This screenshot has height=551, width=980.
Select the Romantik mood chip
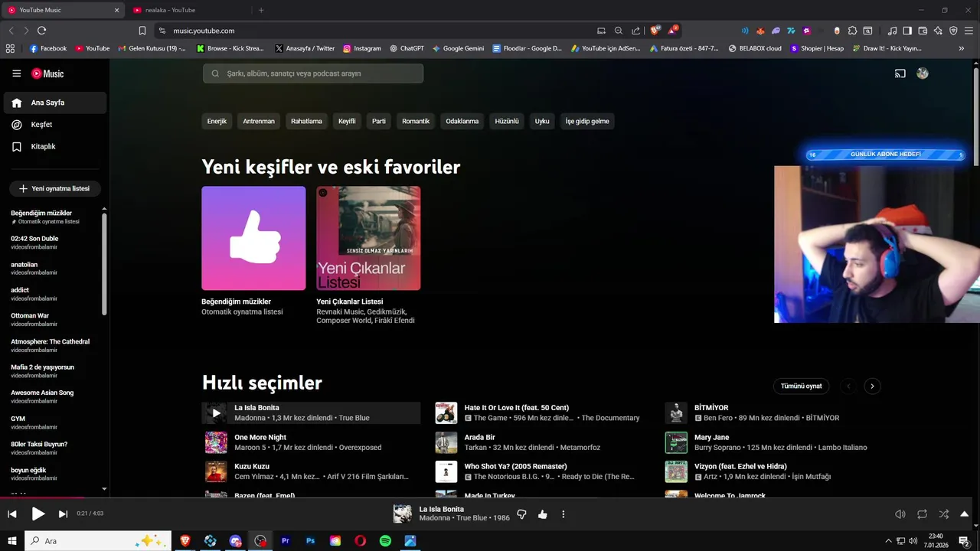[x=416, y=121]
